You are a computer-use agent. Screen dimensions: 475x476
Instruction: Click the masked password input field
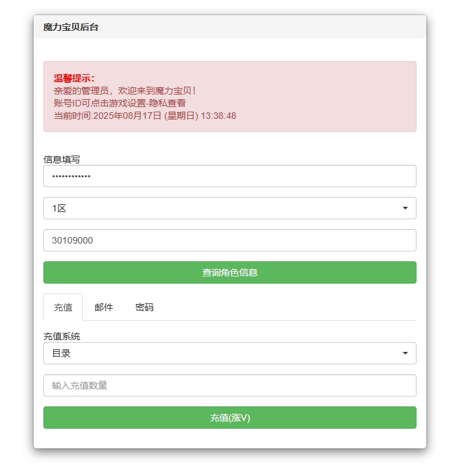tap(229, 176)
